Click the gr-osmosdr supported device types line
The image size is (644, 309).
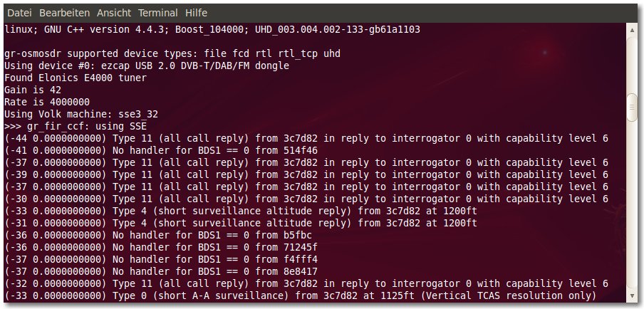(x=172, y=54)
